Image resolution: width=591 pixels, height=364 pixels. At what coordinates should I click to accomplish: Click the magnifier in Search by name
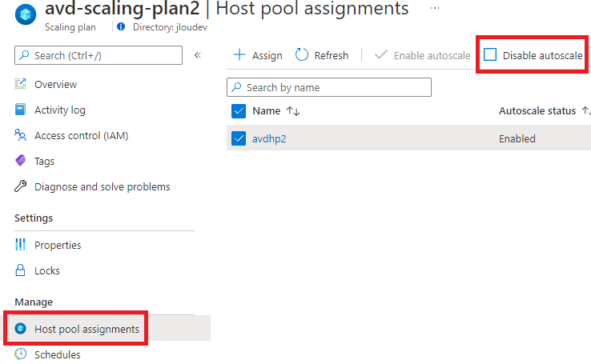236,87
